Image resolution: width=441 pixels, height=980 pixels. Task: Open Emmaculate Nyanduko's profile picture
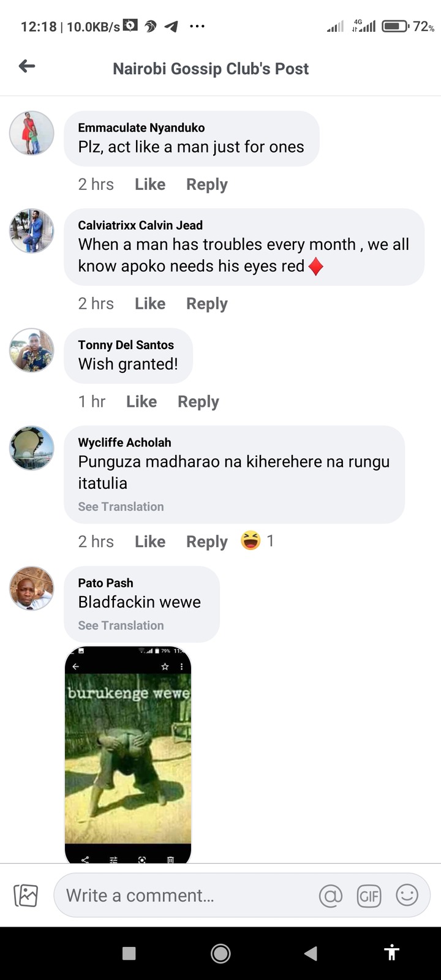[32, 133]
